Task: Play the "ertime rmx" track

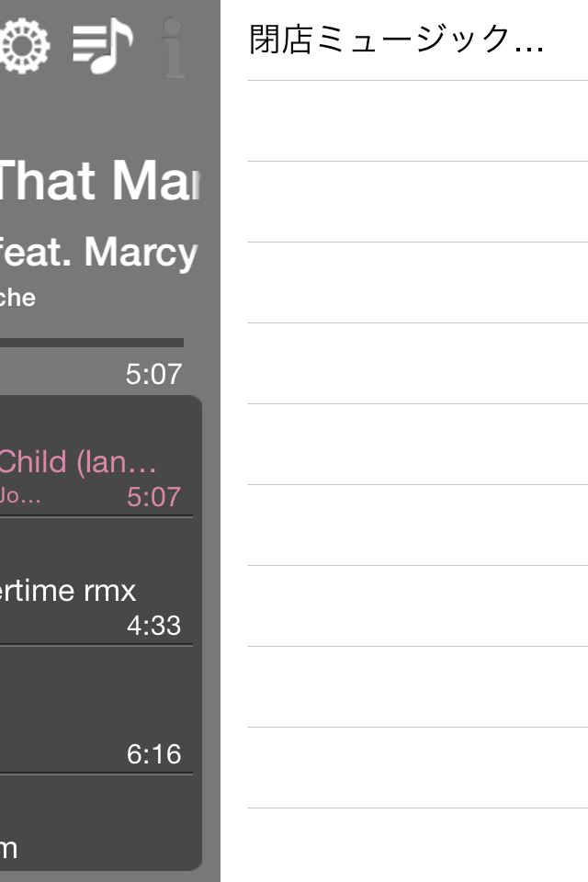Action: (x=96, y=582)
